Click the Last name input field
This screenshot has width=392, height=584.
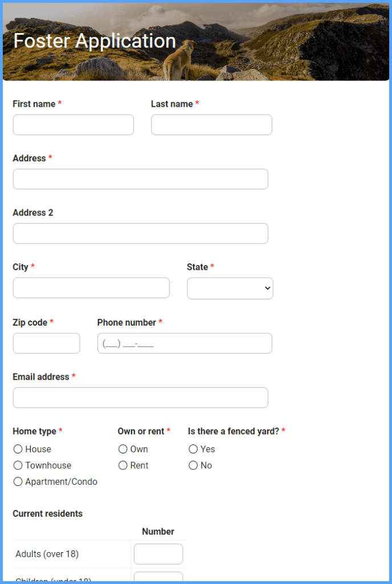(x=211, y=124)
